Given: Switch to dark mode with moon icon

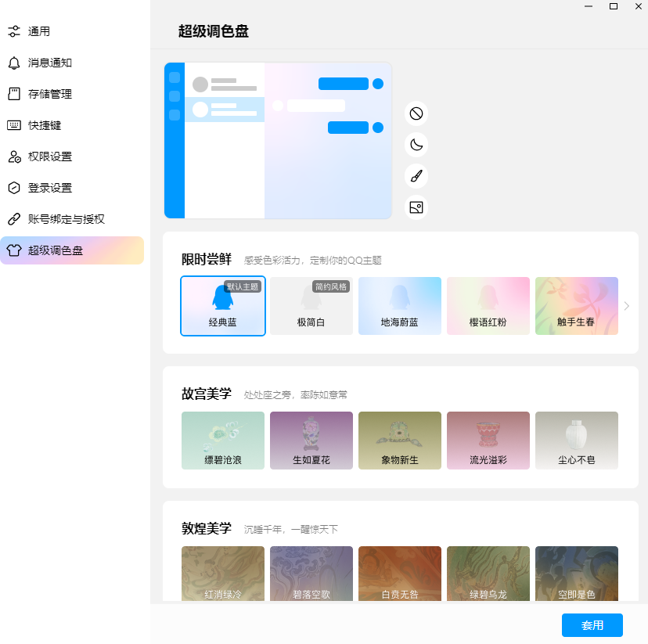Looking at the screenshot, I should click(416, 145).
